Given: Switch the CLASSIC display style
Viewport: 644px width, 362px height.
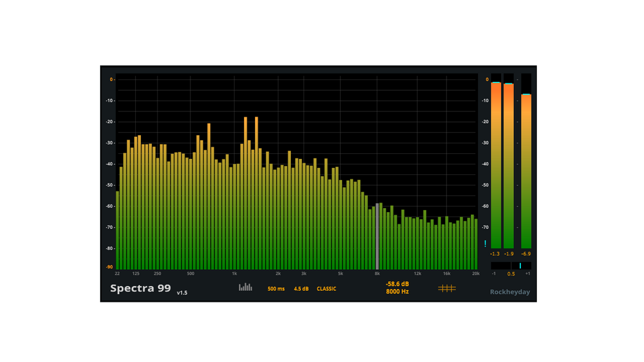Looking at the screenshot, I should pos(327,289).
